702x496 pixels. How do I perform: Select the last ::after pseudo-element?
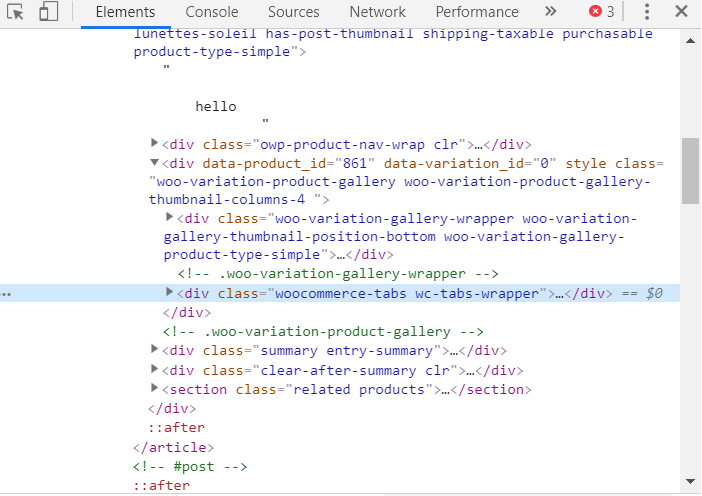(x=162, y=486)
